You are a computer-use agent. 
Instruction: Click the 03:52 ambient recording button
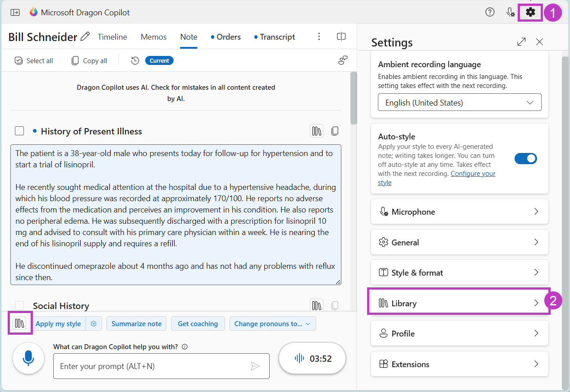coord(313,359)
